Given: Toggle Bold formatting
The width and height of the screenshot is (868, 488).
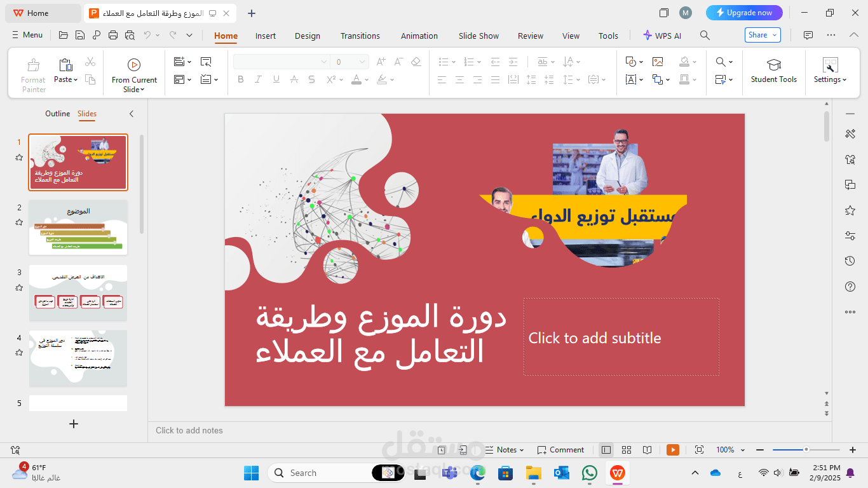Looking at the screenshot, I should pos(240,79).
